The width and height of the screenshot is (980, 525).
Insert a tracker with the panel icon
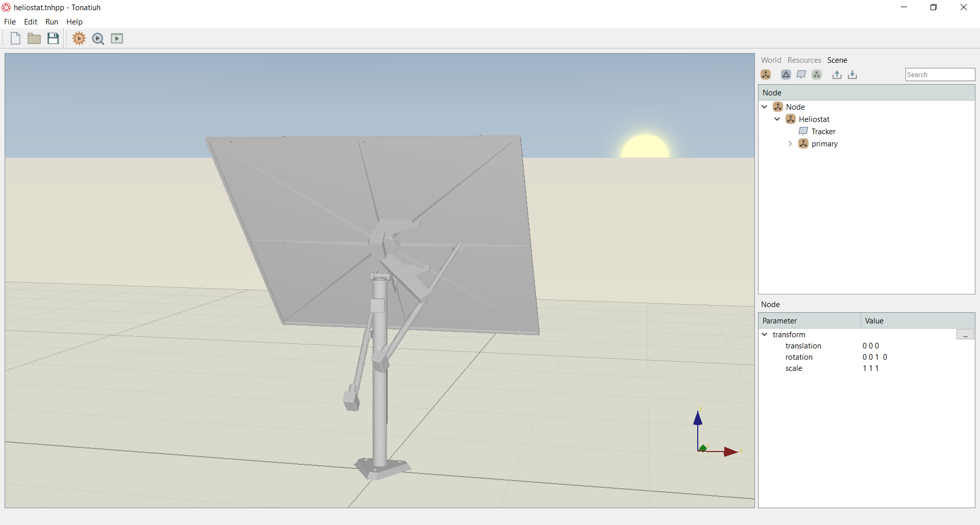tap(801, 74)
